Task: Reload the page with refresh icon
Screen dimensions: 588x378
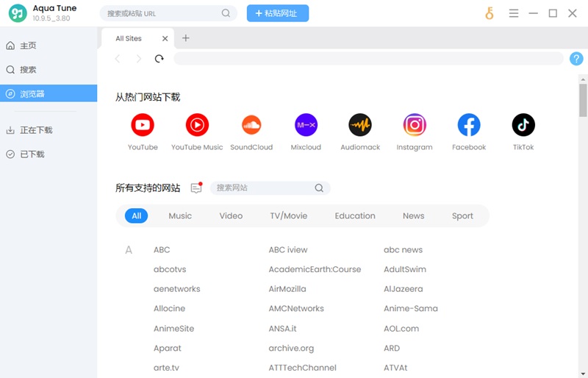Action: pos(159,59)
